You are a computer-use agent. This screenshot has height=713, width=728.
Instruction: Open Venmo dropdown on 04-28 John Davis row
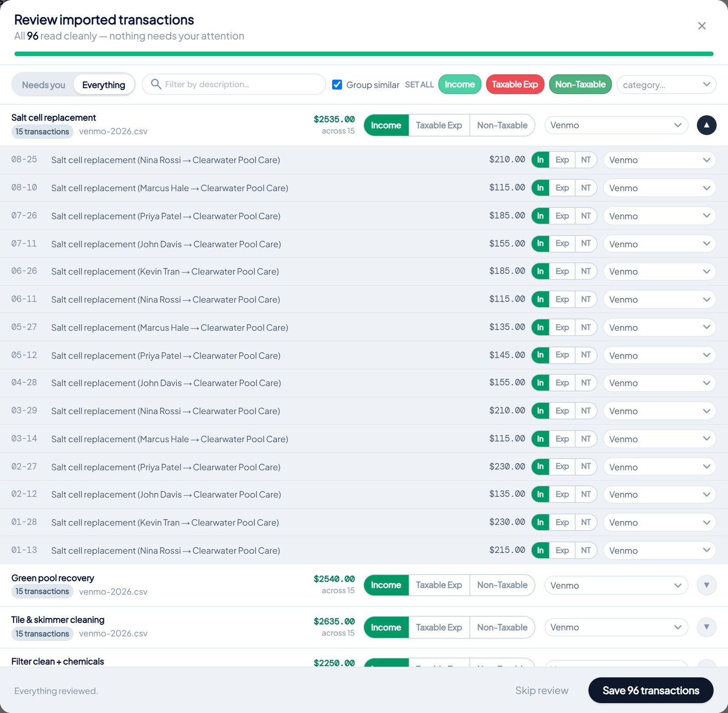point(659,383)
